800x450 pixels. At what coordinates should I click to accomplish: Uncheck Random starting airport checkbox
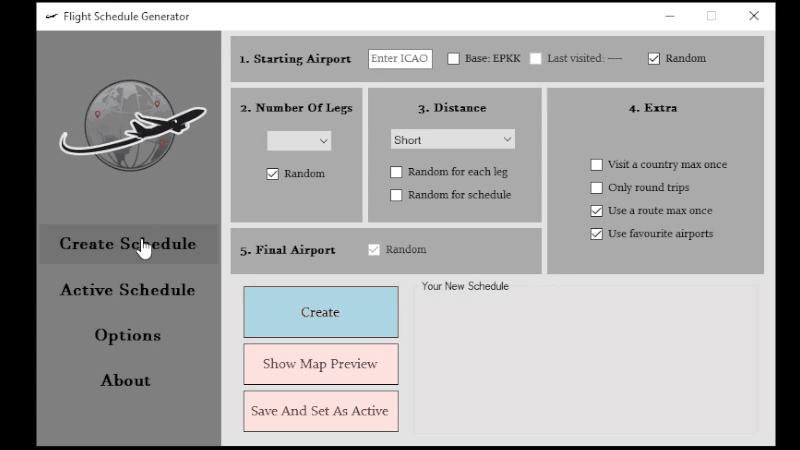coord(654,59)
